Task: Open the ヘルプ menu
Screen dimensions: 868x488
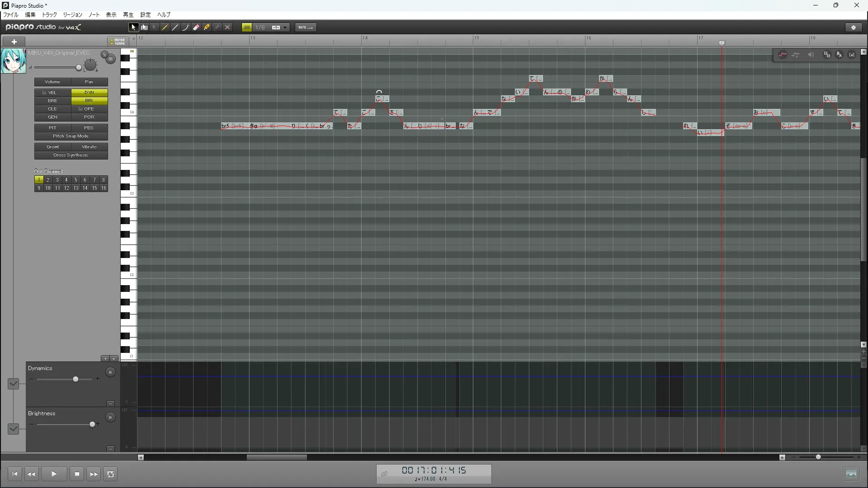Action: tap(164, 15)
